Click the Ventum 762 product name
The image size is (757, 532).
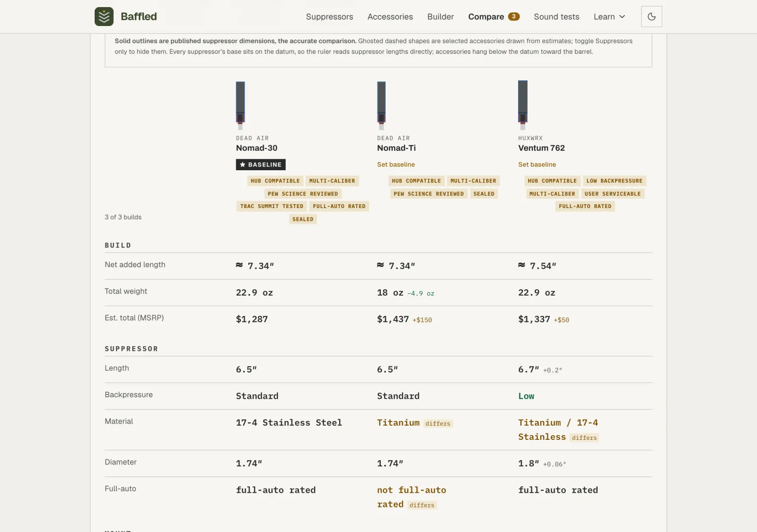click(x=541, y=148)
